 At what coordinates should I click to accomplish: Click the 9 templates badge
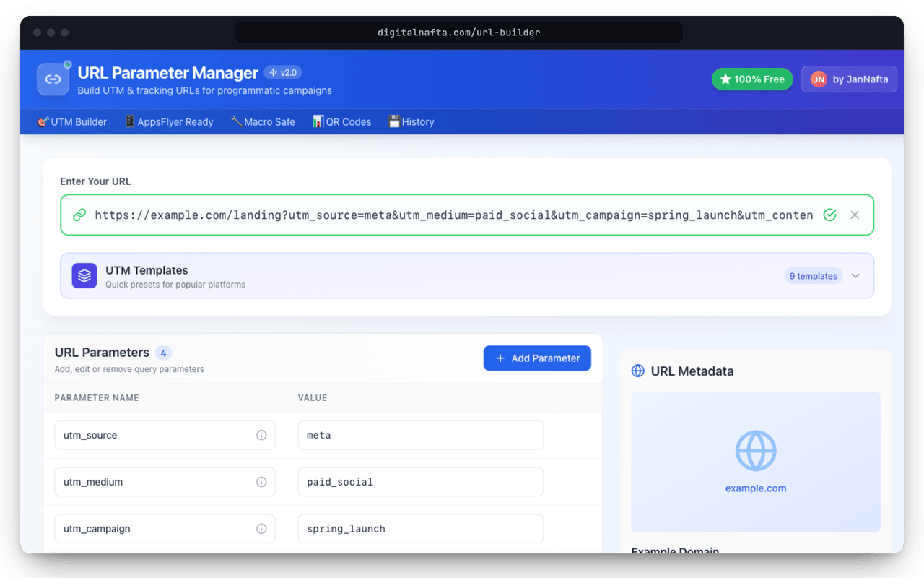[814, 276]
